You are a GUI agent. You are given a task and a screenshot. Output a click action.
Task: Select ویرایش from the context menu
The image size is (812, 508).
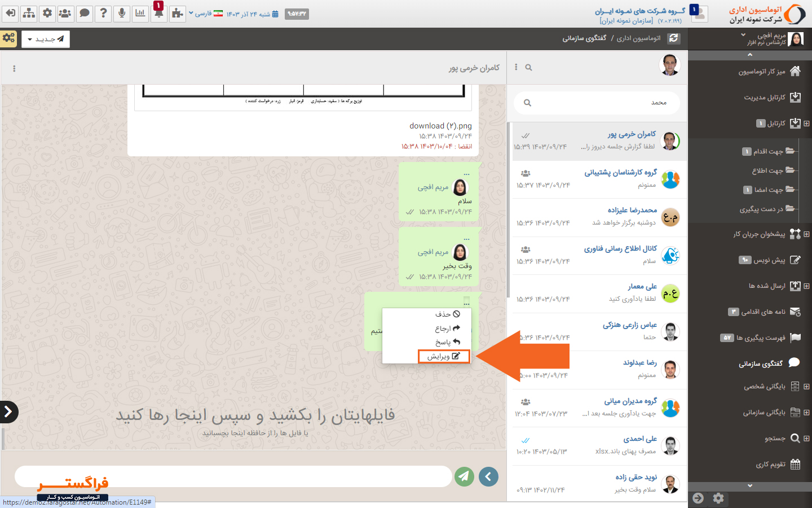(443, 356)
